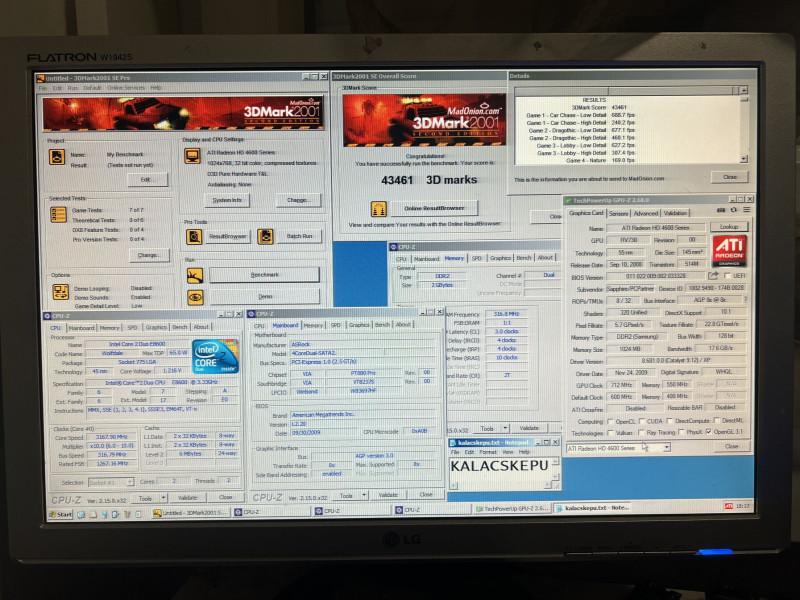Switch to the Sensors tab in GPU-Z
The height and width of the screenshot is (600, 800).
click(x=618, y=213)
